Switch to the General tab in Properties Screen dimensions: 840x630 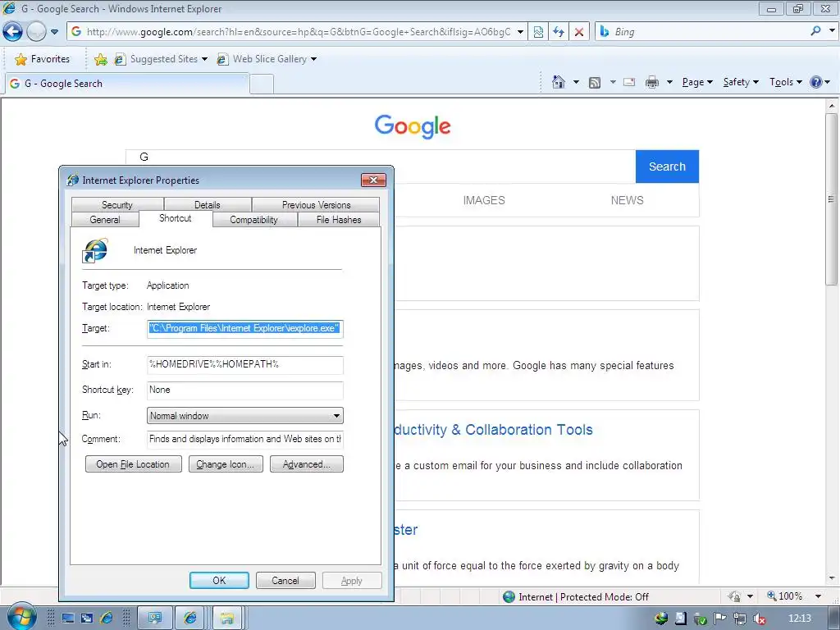pos(105,220)
